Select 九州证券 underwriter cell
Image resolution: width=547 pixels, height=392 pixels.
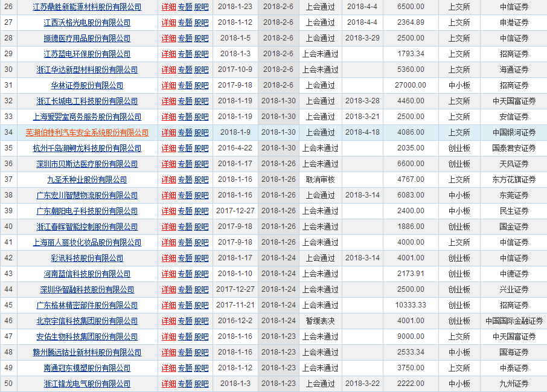[x=514, y=384]
